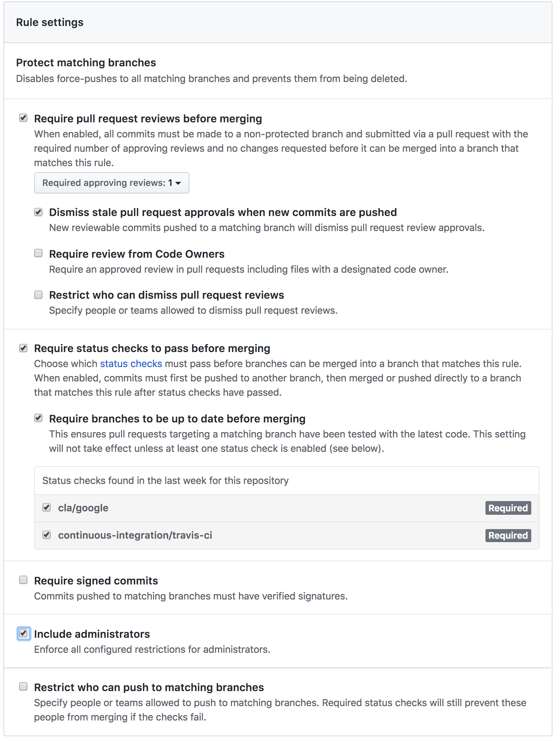
Task: Enable Require review from Code Owners
Action: coord(39,253)
